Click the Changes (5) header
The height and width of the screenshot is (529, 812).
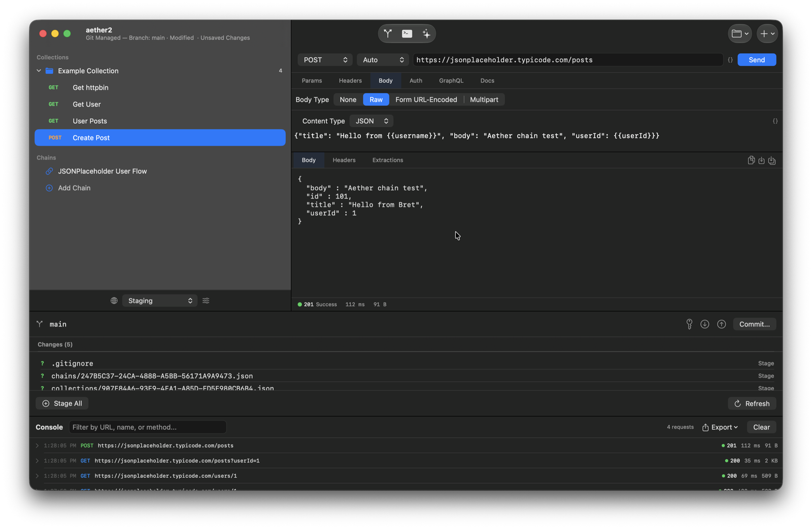pyautogui.click(x=55, y=345)
